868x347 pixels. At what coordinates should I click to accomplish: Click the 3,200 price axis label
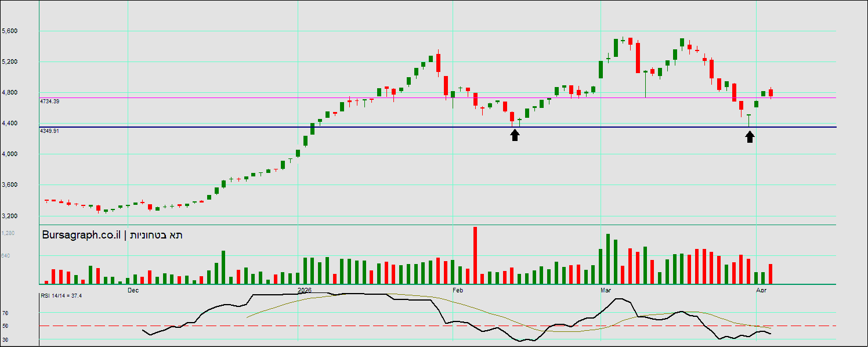(9, 216)
